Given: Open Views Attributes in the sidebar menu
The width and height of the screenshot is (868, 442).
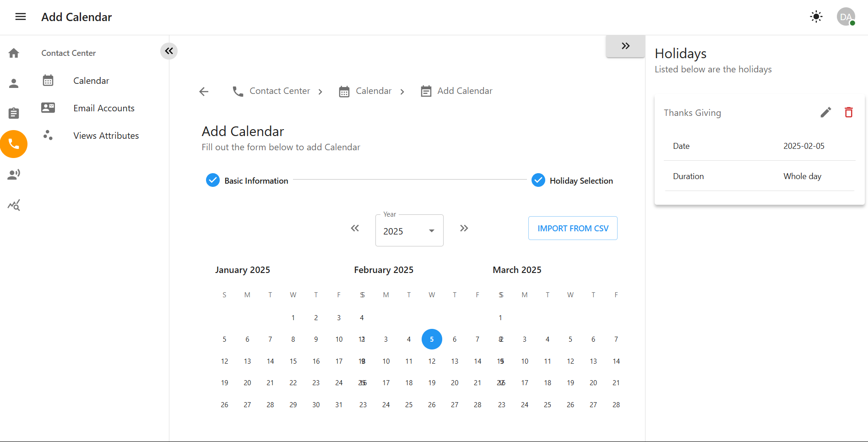Looking at the screenshot, I should click(106, 136).
